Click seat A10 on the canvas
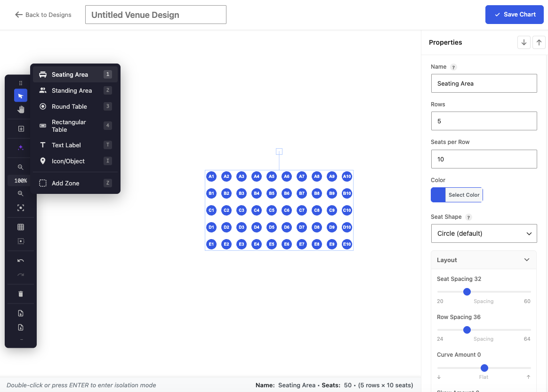The width and height of the screenshot is (548, 392). tap(347, 176)
